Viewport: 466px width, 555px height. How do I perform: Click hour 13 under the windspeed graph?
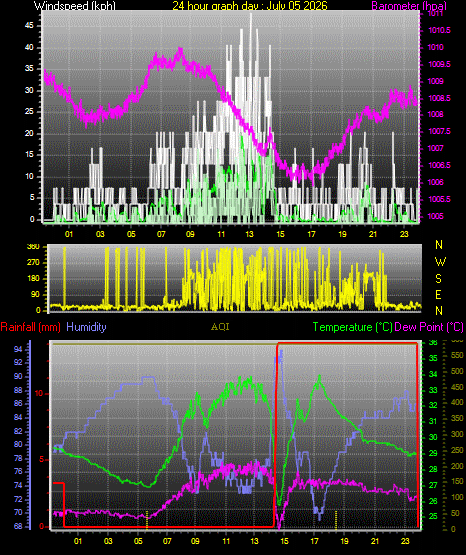point(250,234)
